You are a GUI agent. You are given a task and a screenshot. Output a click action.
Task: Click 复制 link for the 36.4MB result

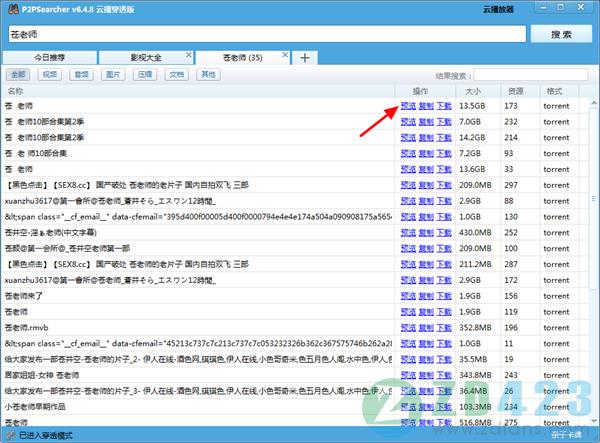[x=426, y=391]
